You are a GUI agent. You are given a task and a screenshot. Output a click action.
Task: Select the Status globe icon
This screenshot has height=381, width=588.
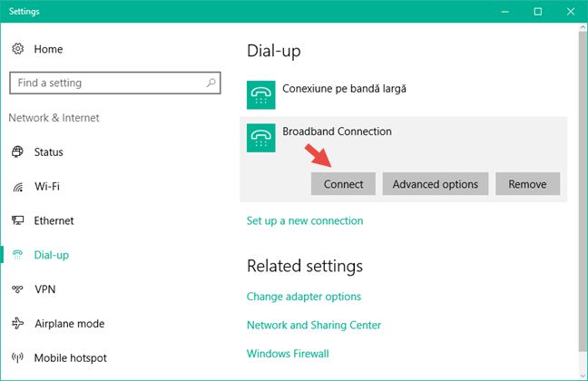pos(17,151)
